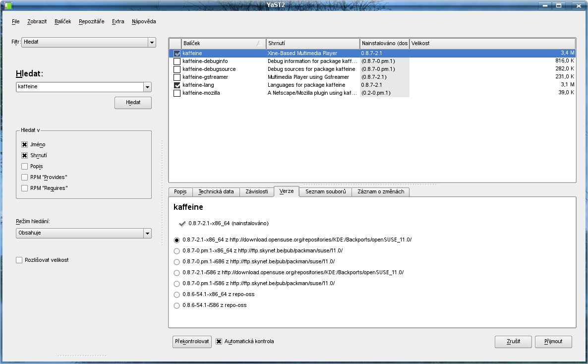588x364 pixels.
Task: Open the Extra menu
Action: coord(118,21)
